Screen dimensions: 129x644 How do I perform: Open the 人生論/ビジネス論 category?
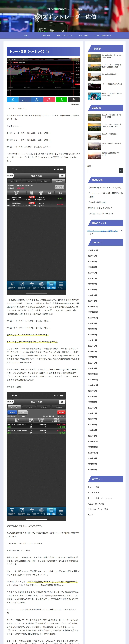pyautogui.click(x=96, y=504)
